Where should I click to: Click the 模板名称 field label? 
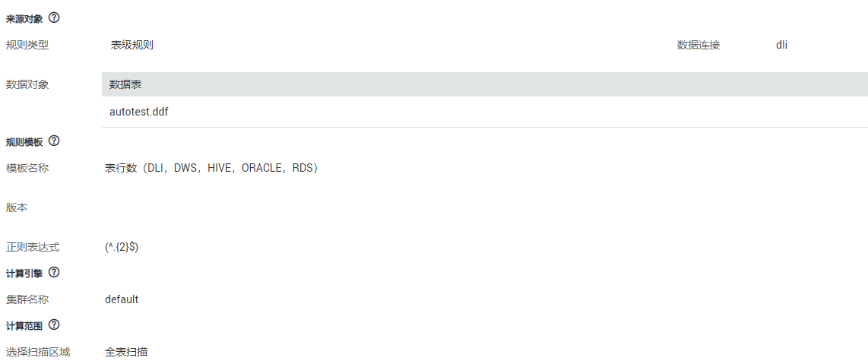click(27, 168)
